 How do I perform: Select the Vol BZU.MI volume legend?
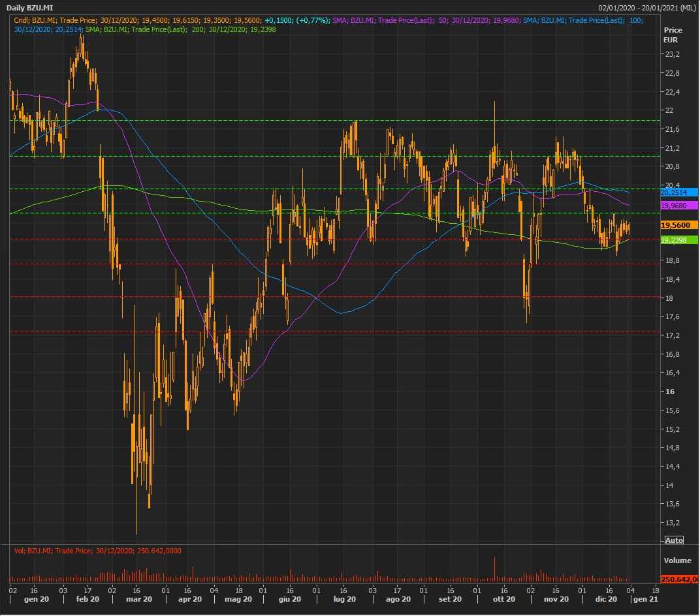point(97,551)
